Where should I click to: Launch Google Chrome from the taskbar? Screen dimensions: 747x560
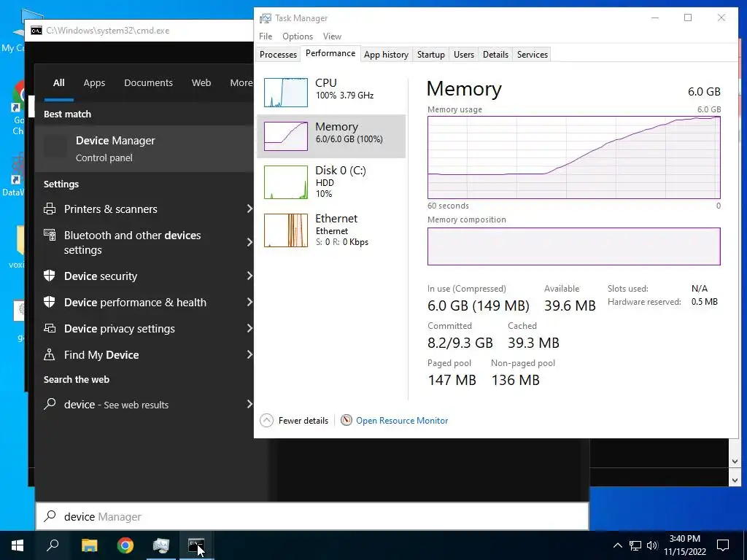pyautogui.click(x=125, y=545)
